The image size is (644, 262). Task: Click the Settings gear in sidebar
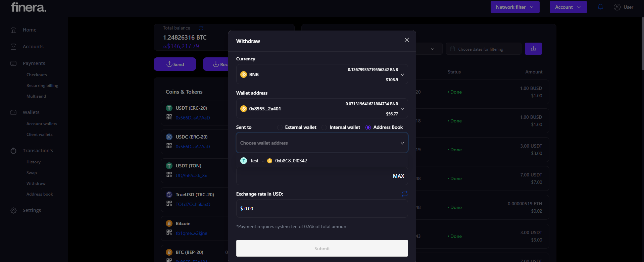click(13, 210)
